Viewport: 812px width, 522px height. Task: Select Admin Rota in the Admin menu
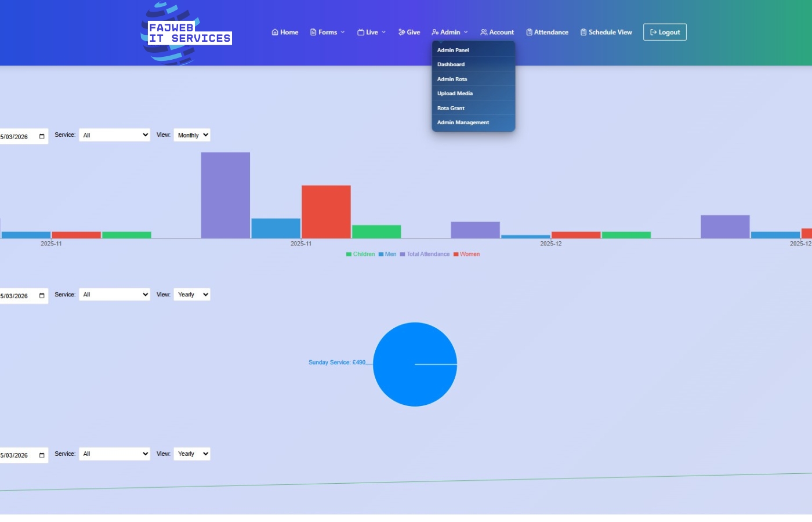[452, 79]
